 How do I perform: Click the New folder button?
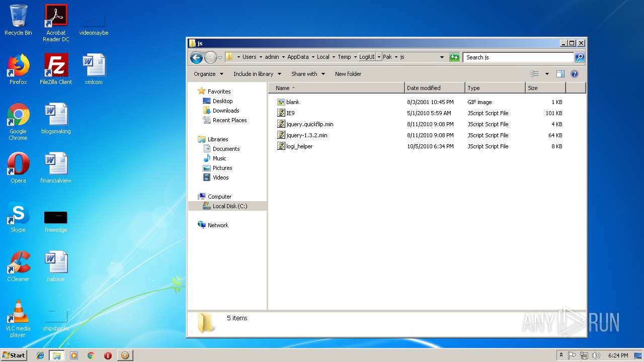348,74
